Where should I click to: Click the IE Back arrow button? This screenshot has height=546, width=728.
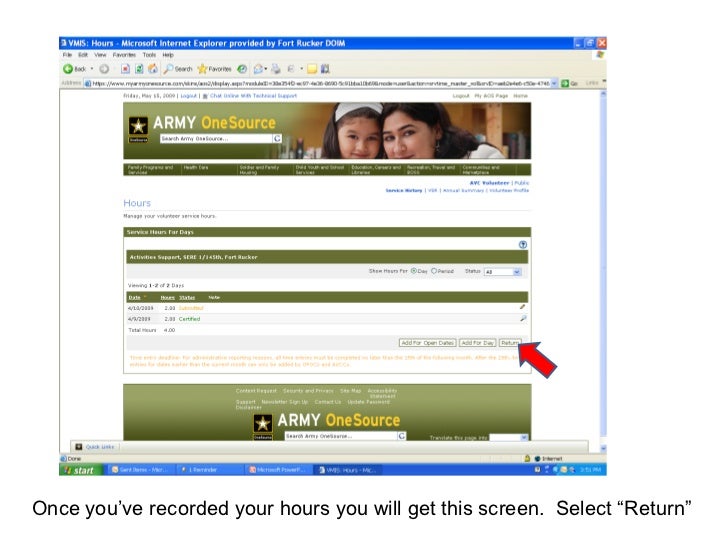[x=69, y=69]
